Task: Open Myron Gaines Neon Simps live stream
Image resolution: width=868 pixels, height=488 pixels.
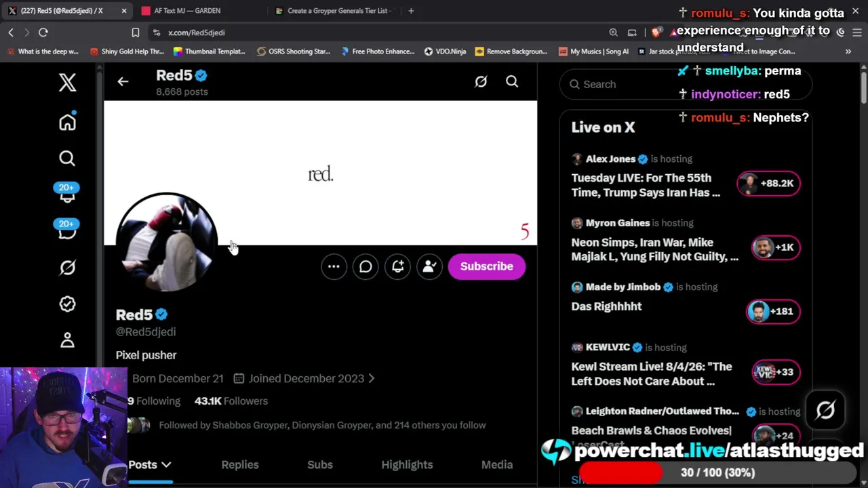Action: pos(654,249)
